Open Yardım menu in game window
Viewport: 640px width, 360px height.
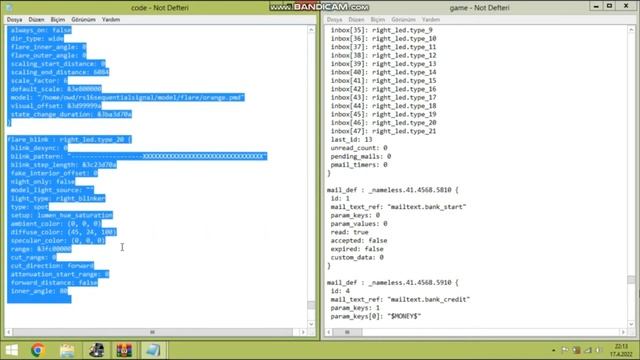[x=431, y=20]
